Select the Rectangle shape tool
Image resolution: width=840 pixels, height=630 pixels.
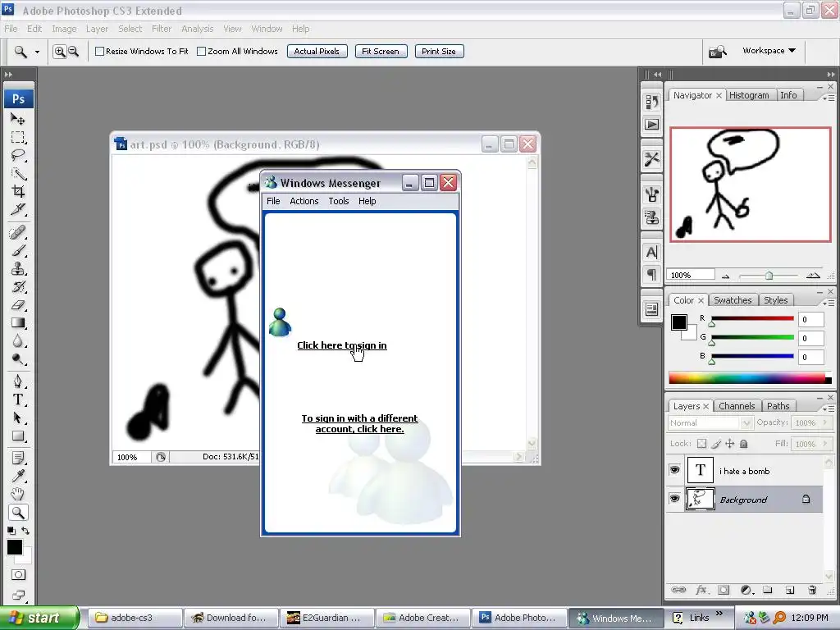pos(18,436)
